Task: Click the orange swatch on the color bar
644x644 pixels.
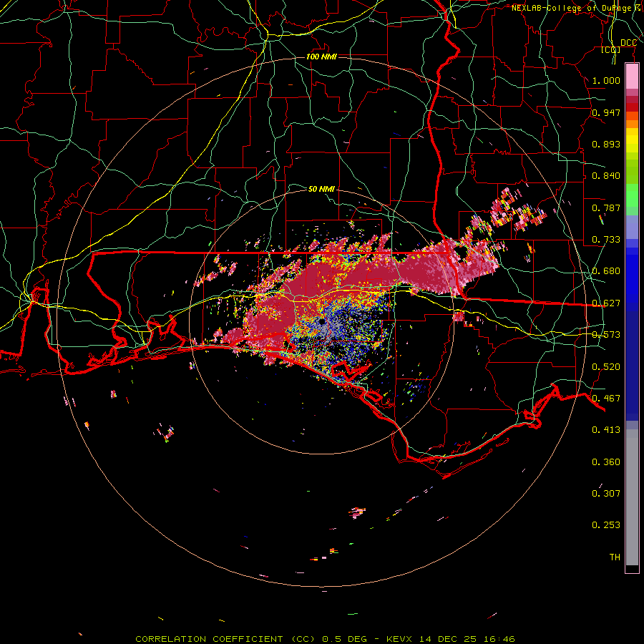Action: [632, 123]
